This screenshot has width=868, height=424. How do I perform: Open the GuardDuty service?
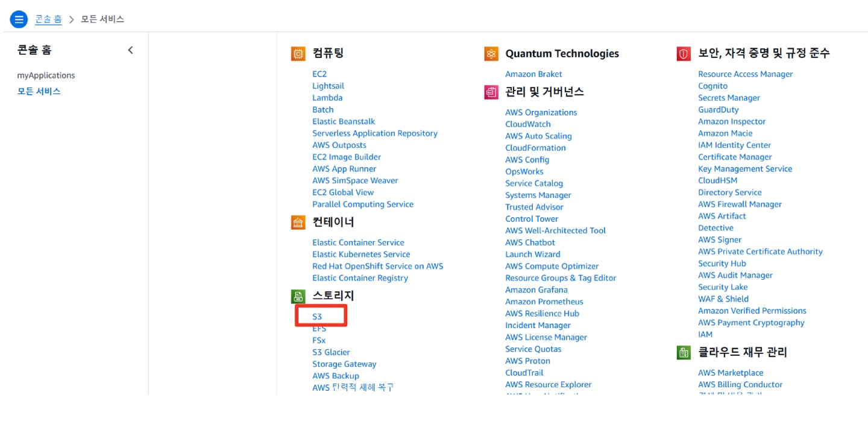point(719,110)
